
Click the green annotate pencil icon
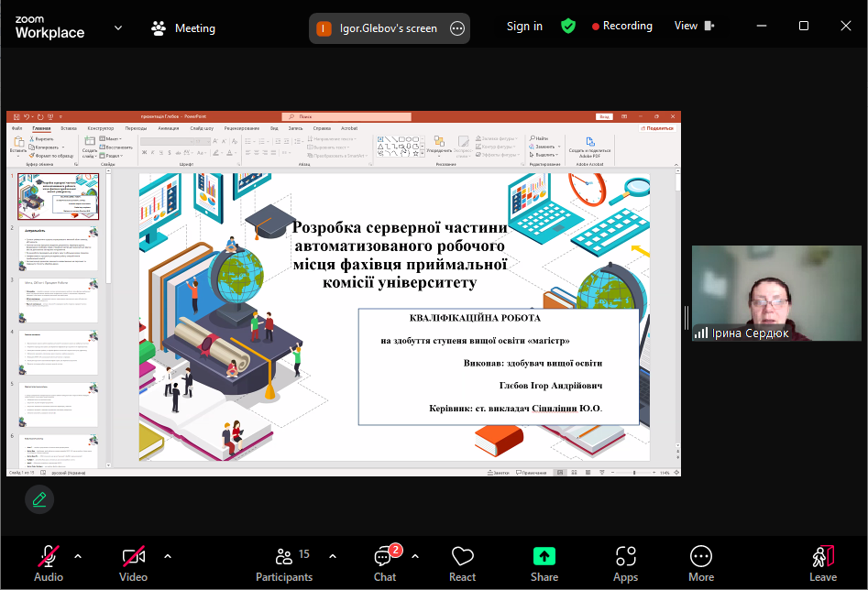(38, 499)
